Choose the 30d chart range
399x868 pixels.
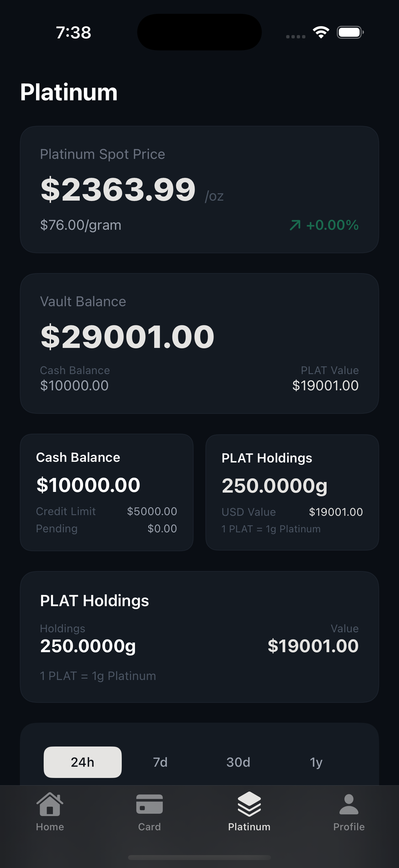pos(238,762)
